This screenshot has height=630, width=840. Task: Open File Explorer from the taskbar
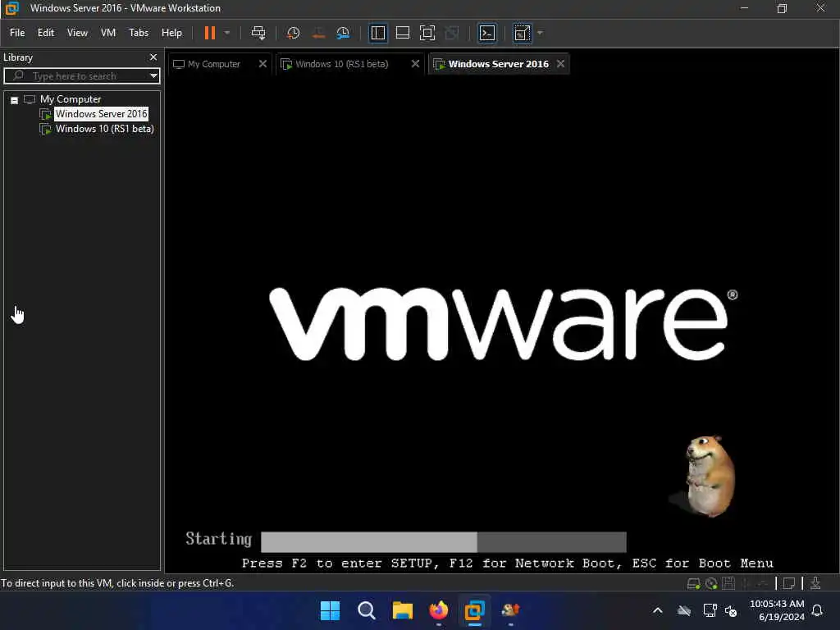pos(402,610)
